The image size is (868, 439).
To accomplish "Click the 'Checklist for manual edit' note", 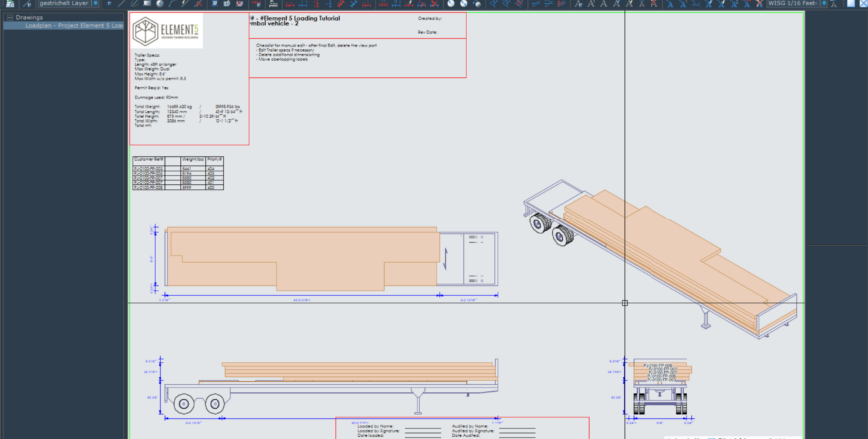I will pos(317,45).
